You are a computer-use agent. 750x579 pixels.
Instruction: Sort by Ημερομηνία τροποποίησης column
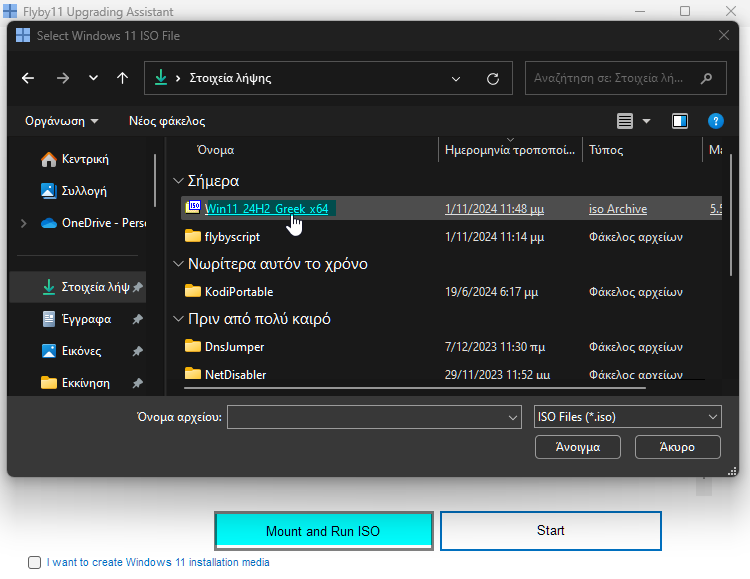510,150
